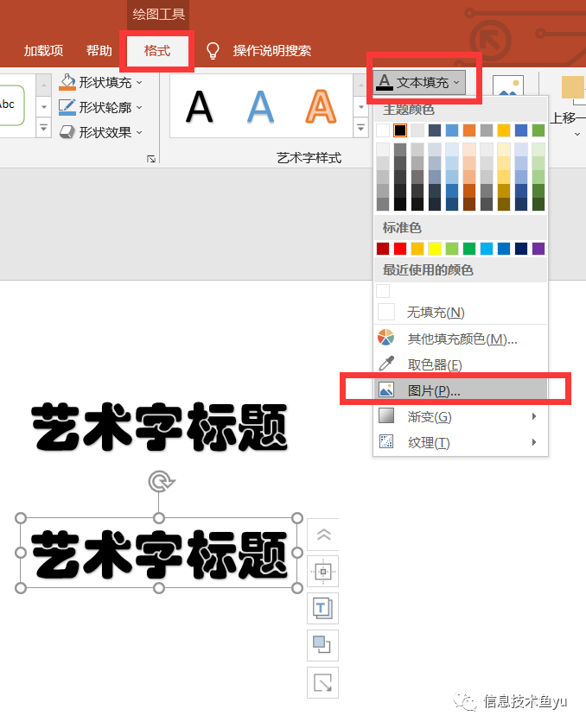The height and width of the screenshot is (728, 586).
Task: Click the shape outline pen icon
Action: pyautogui.click(x=67, y=107)
